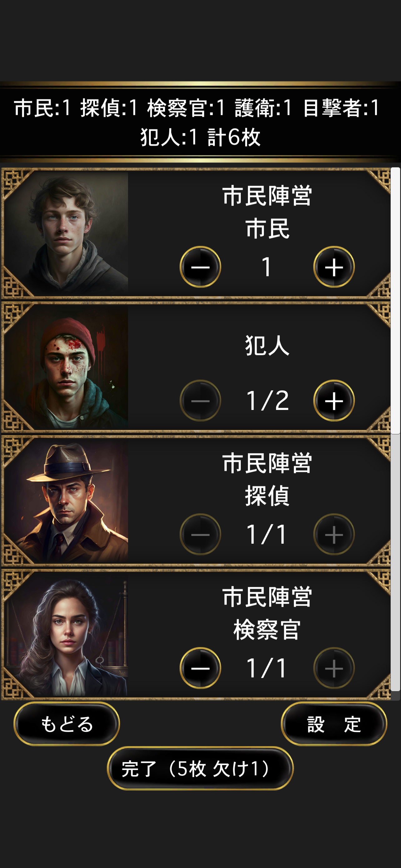Tap the dimmed minus button for 犯人
Viewport: 401px width, 868px height.
click(200, 401)
